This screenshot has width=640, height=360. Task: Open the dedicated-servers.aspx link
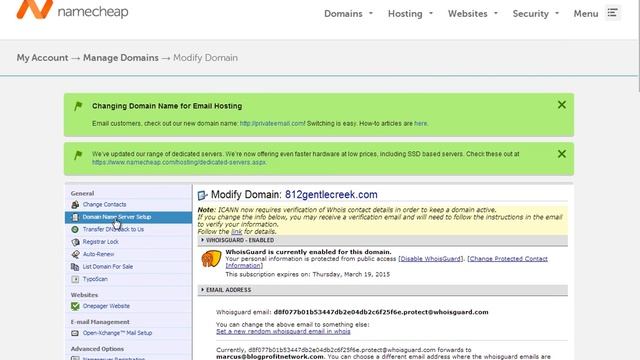[179, 162]
